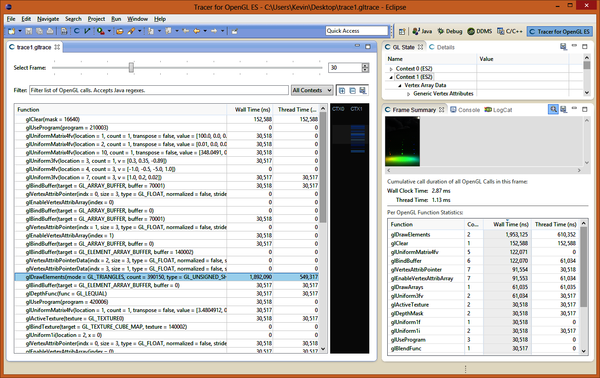Select the glDrawElements call in call list
Image resolution: width=600 pixels, height=378 pixels.
166,277
